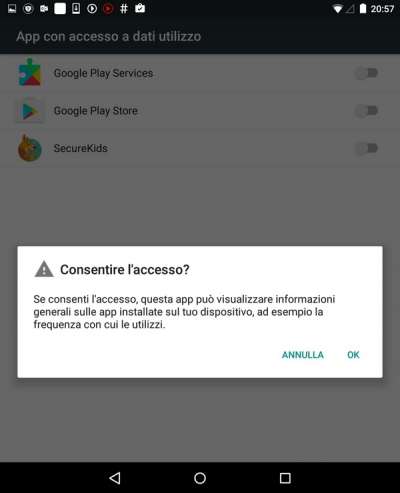Screen dimensions: 400x493
Task: Confirm access by clicking OK
Action: (353, 355)
